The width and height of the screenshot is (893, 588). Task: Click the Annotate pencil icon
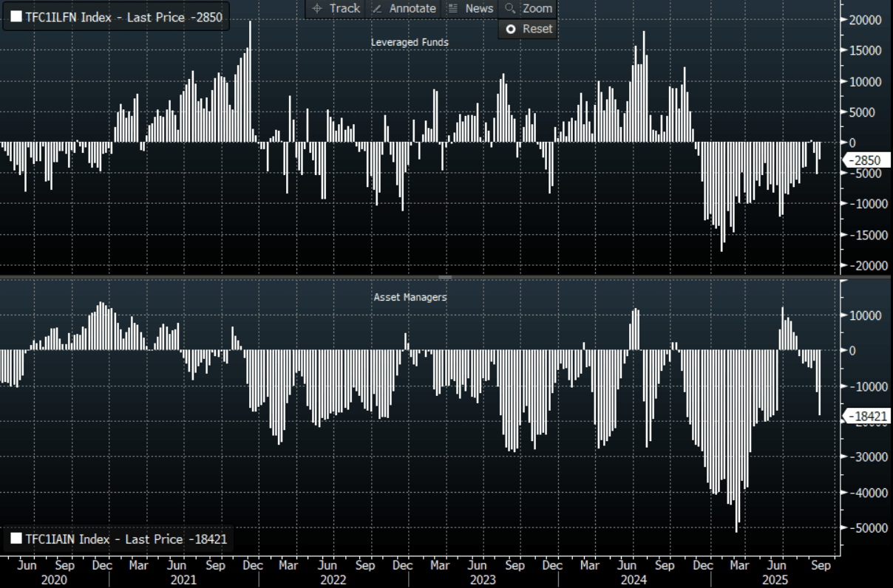pyautogui.click(x=377, y=8)
